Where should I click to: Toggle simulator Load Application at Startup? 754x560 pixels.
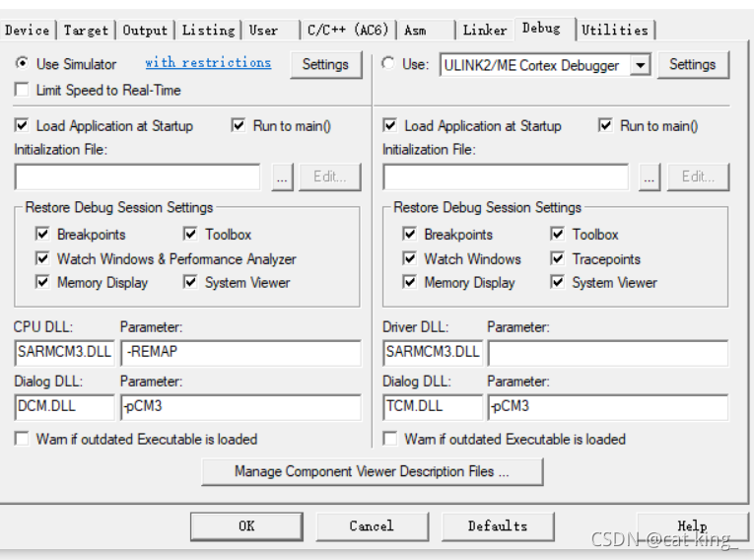pos(22,125)
